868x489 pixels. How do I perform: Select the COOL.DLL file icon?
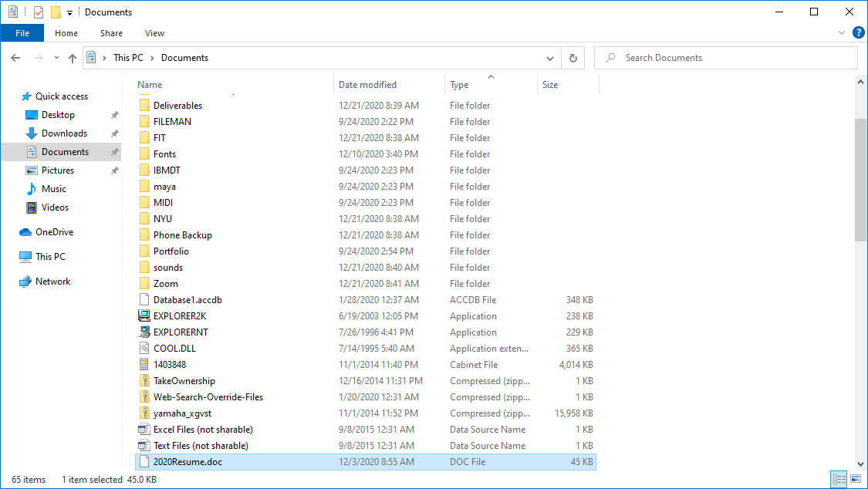144,349
